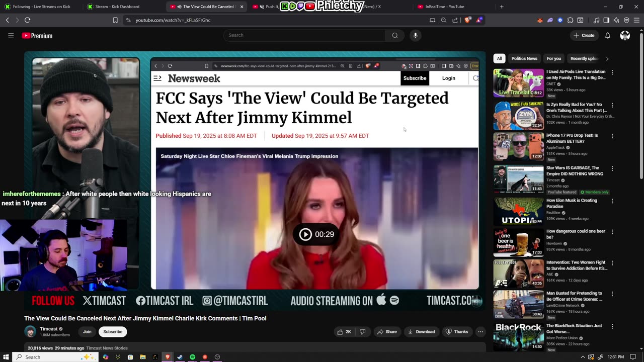Download the video
Viewport: 644px width, 362px height.
coord(421,332)
